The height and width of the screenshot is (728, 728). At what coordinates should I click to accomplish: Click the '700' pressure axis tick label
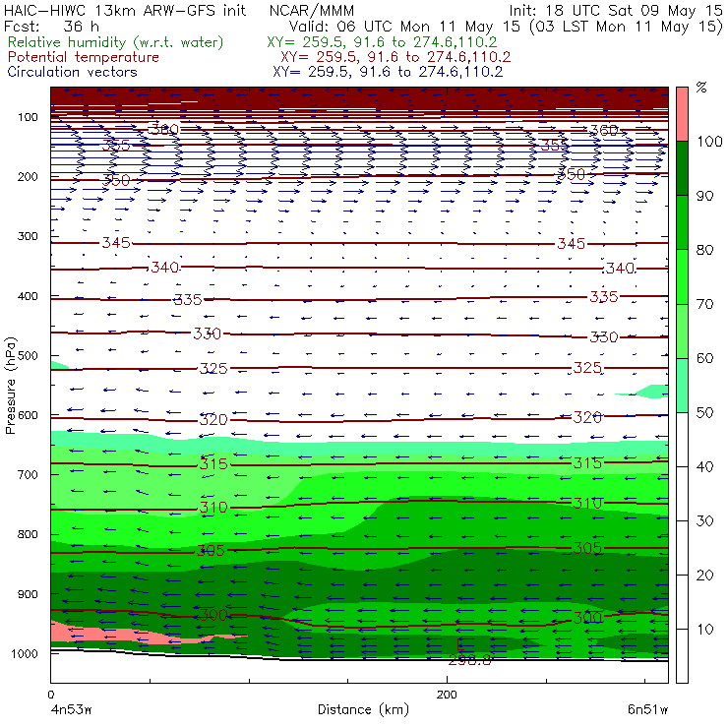coord(28,475)
